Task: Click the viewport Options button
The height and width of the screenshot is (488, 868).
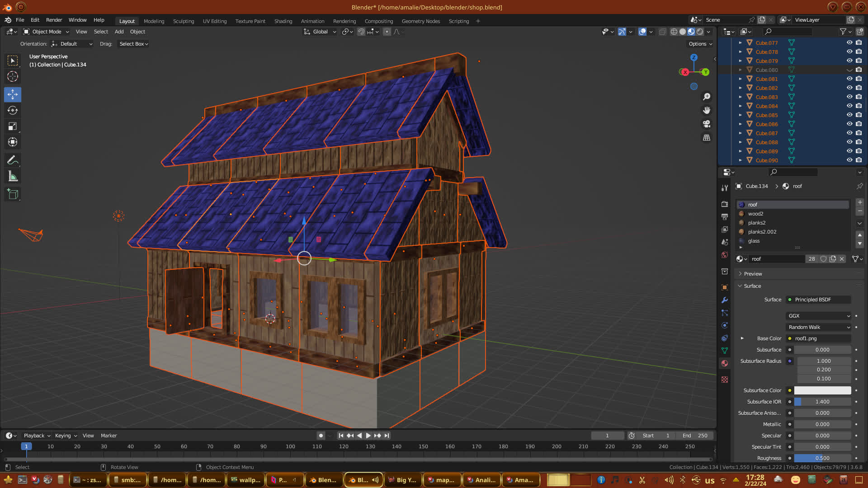Action: tap(700, 44)
